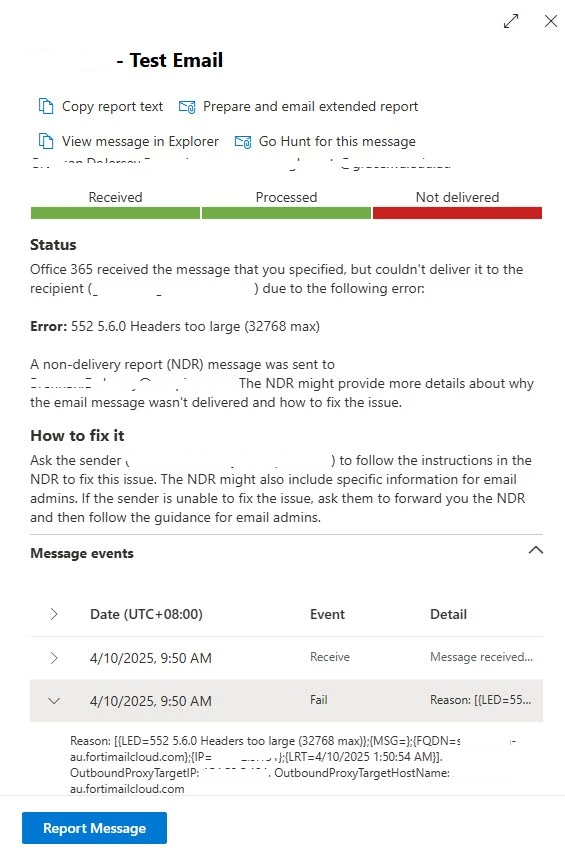Screen dimensions: 565x854
Task: Sort by the Date (UTC+08:00) column header
Action: [146, 614]
